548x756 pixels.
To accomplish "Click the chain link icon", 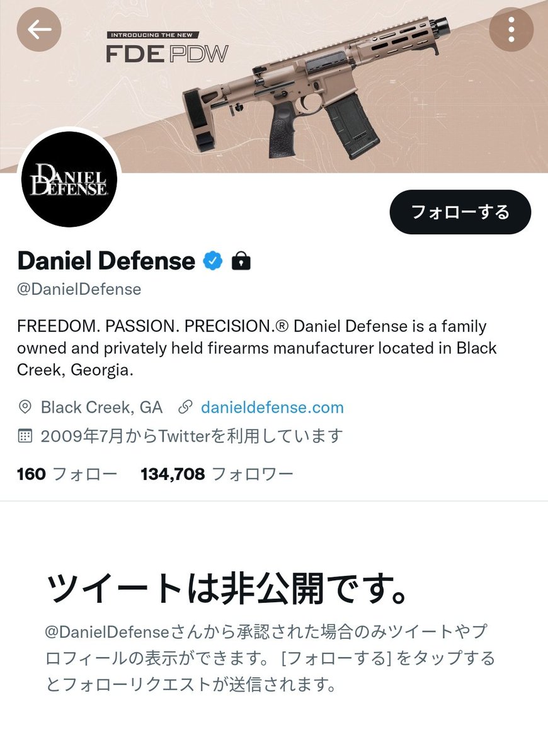I will point(185,407).
